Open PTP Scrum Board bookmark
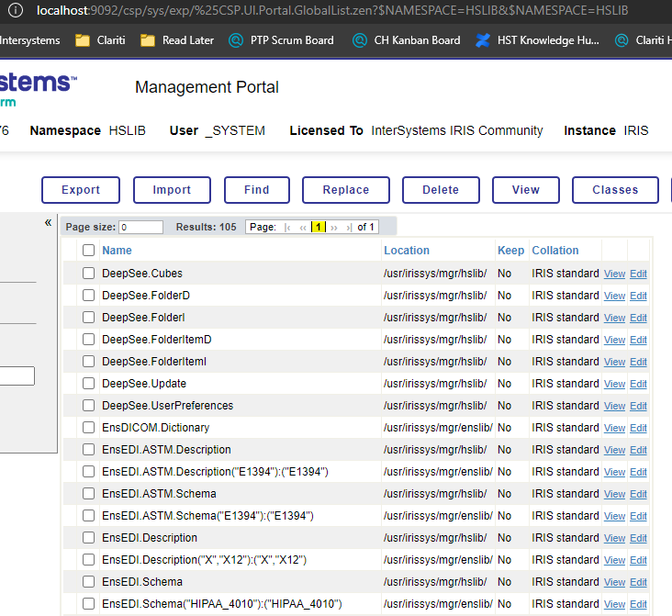Viewport: 672px width, 616px height. coord(281,40)
